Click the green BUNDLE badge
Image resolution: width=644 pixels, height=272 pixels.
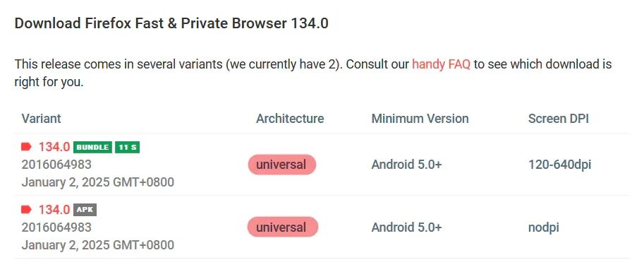coord(93,148)
